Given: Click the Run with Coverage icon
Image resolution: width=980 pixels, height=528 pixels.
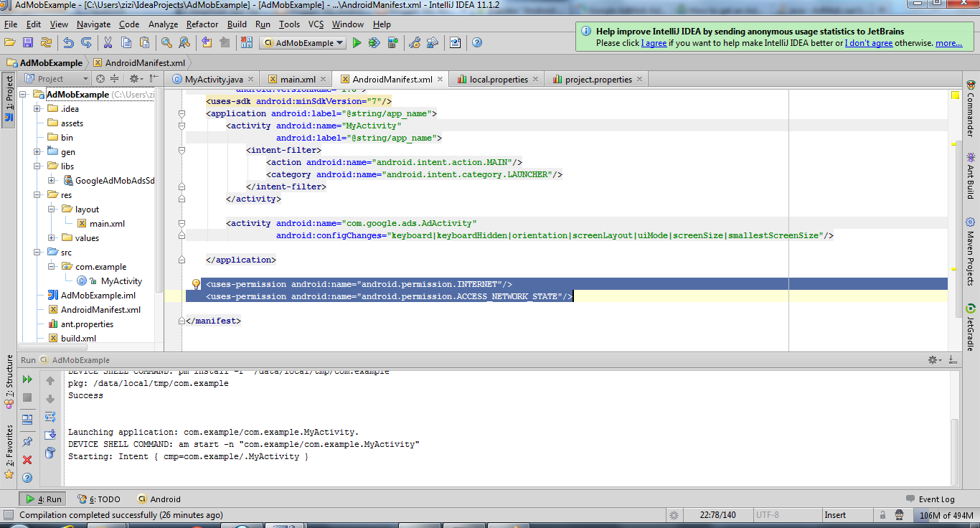Looking at the screenshot, I should pyautogui.click(x=392, y=43).
